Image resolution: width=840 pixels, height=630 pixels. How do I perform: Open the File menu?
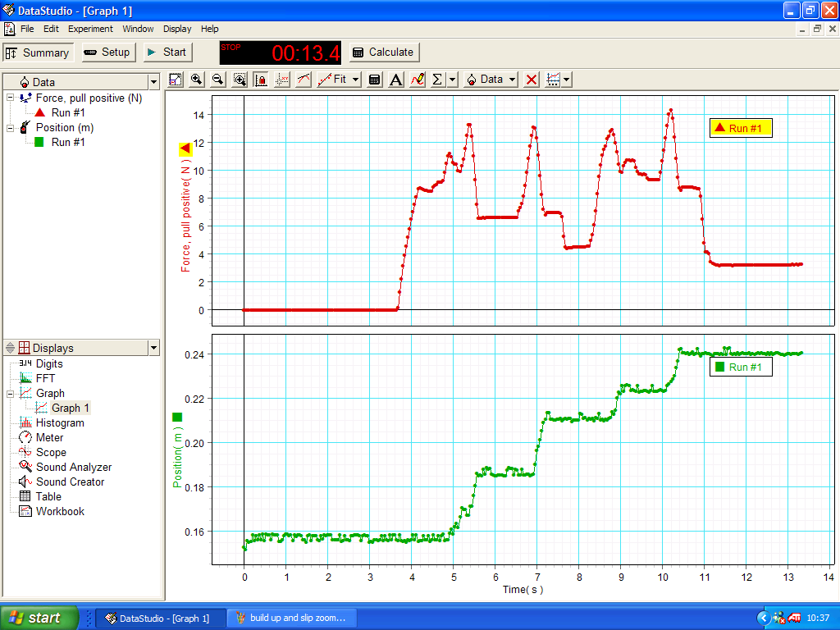point(27,29)
